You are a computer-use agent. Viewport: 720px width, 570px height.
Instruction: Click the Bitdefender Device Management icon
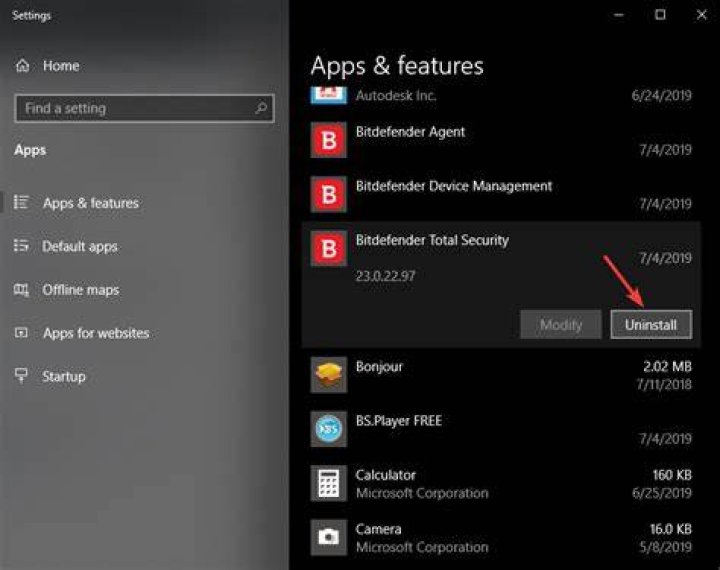(328, 194)
